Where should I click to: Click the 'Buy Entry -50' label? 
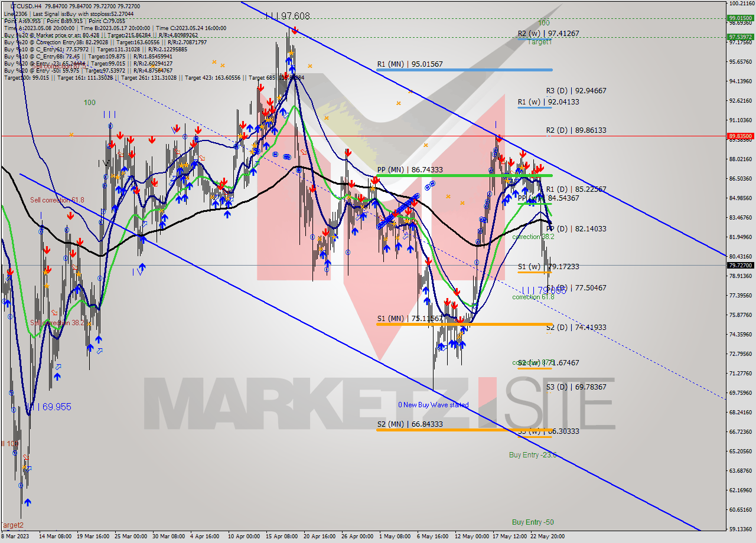tap(533, 522)
